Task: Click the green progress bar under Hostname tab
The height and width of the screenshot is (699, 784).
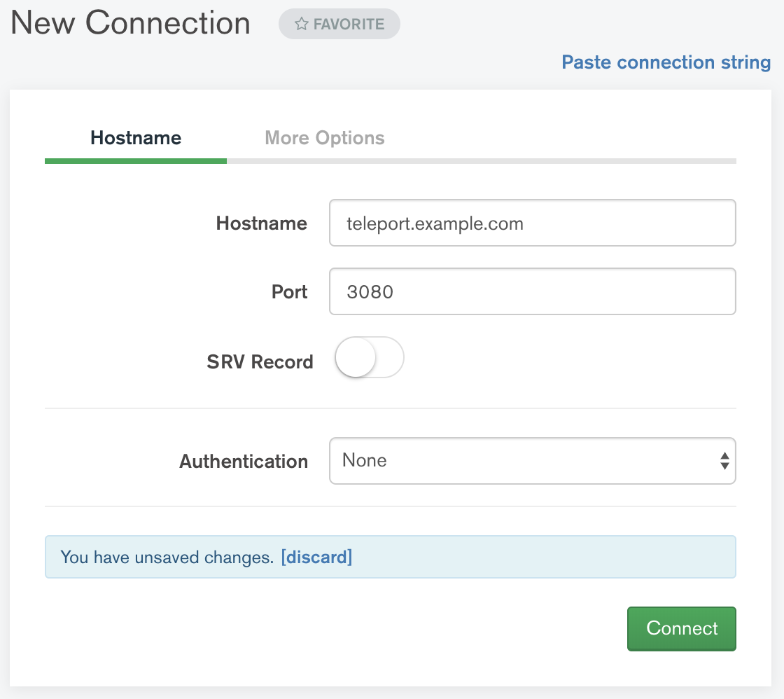Action: click(x=135, y=160)
